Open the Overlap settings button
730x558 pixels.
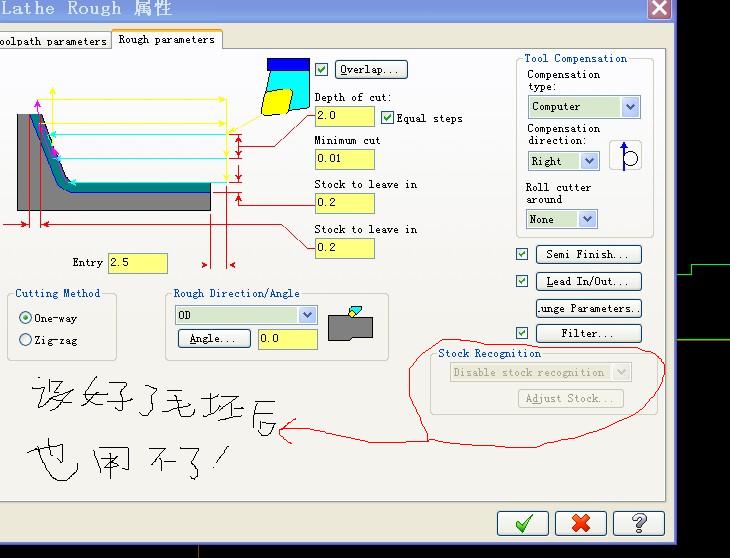[x=371, y=69]
